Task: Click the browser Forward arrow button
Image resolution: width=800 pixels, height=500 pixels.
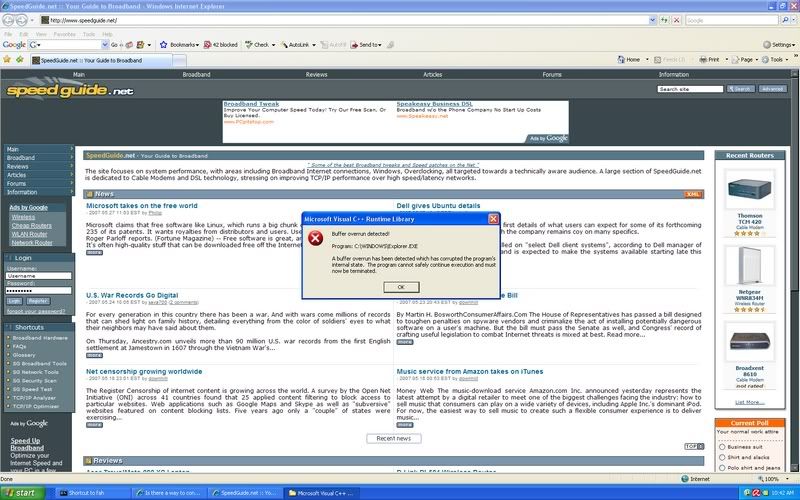Action: pos(21,20)
